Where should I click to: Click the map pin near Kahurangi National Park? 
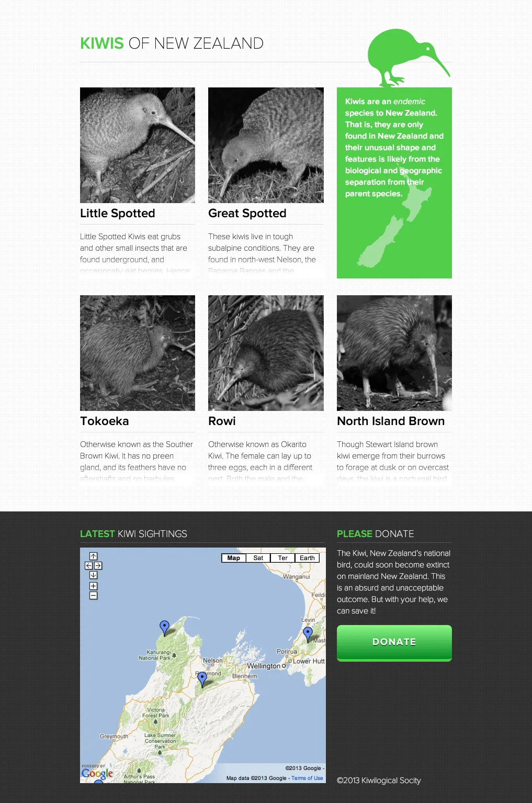tap(164, 628)
